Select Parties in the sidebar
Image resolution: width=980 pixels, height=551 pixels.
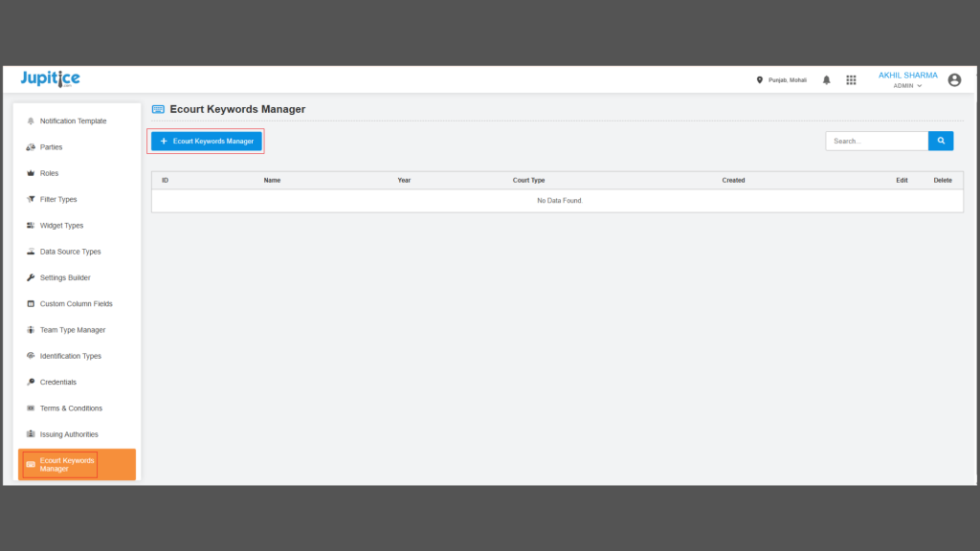click(51, 147)
